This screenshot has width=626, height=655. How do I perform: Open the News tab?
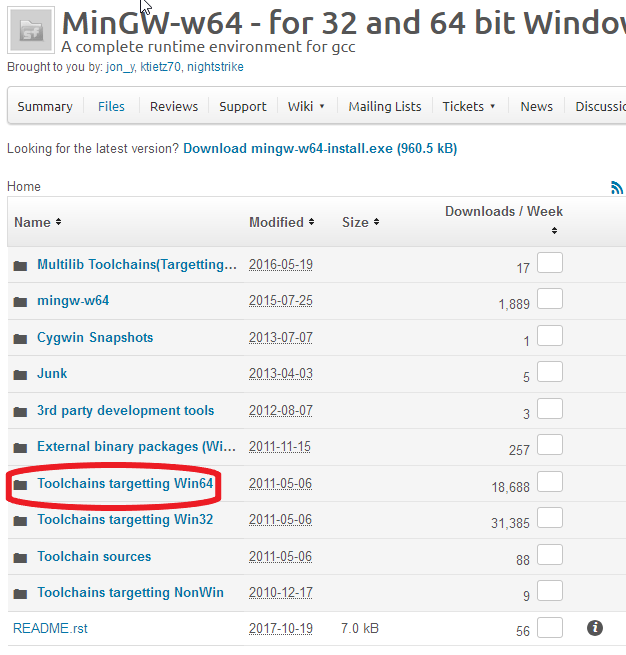coord(536,107)
